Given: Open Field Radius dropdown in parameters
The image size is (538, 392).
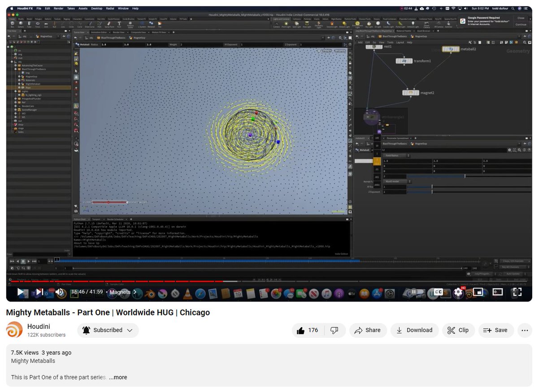Looking at the screenshot, I should (x=398, y=155).
